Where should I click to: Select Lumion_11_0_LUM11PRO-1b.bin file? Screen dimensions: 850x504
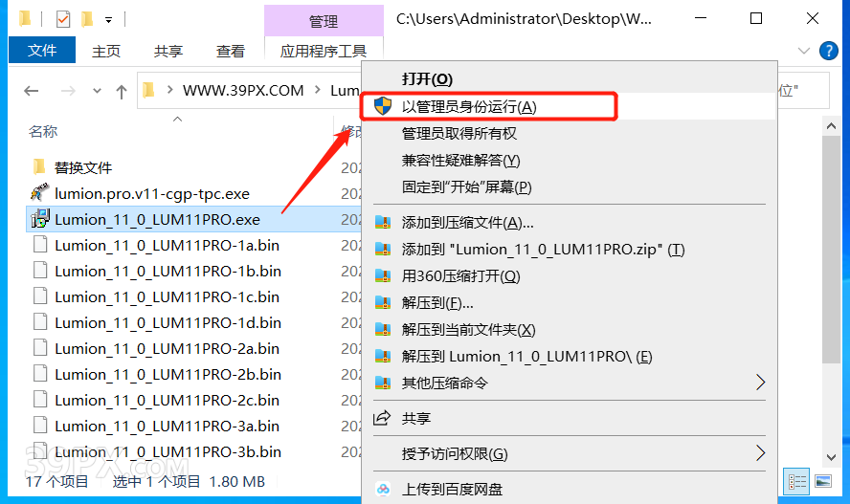[x=168, y=272]
